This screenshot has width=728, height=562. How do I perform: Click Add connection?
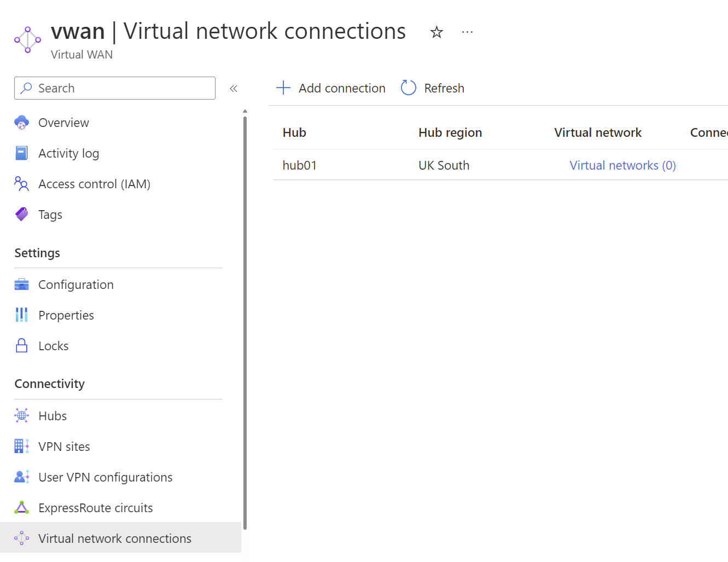(330, 88)
